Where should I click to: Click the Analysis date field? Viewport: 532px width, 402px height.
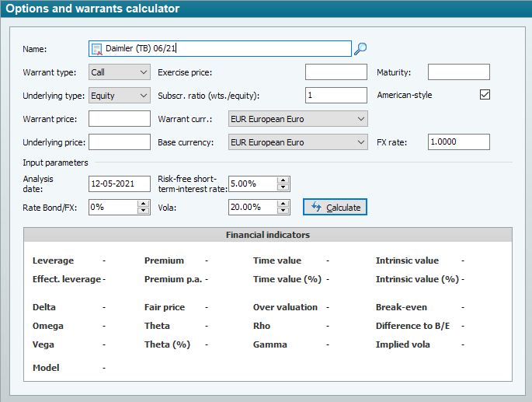(x=120, y=184)
